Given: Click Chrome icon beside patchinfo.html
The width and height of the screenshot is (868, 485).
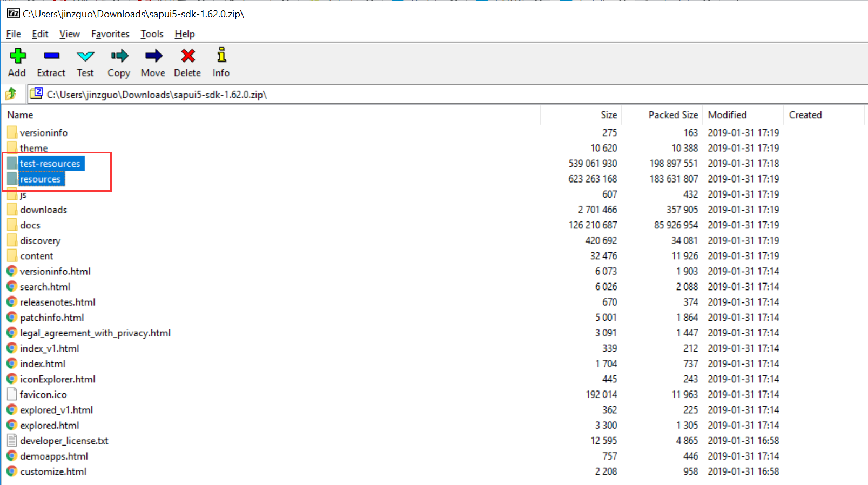Looking at the screenshot, I should coord(12,317).
